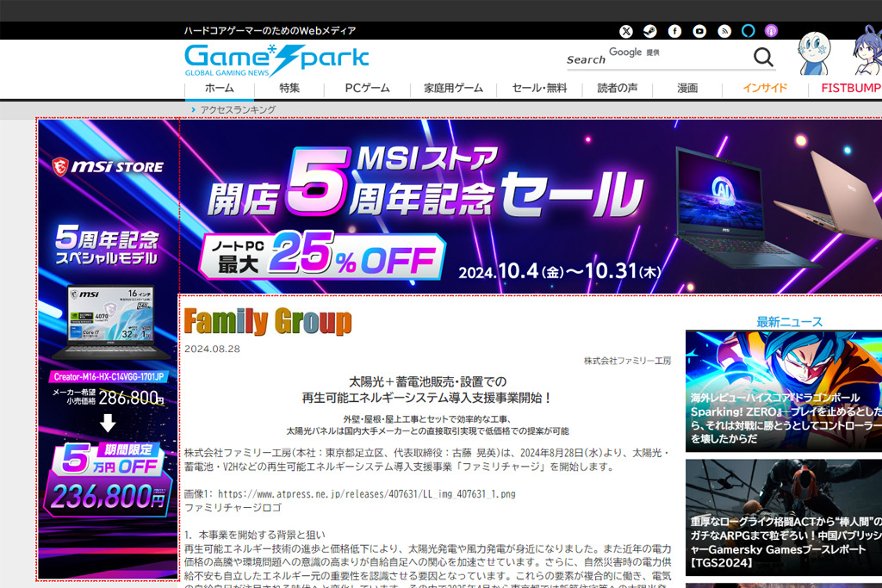The height and width of the screenshot is (588, 882).
Task: Open the blue Alexa ring icon
Action: click(x=748, y=31)
